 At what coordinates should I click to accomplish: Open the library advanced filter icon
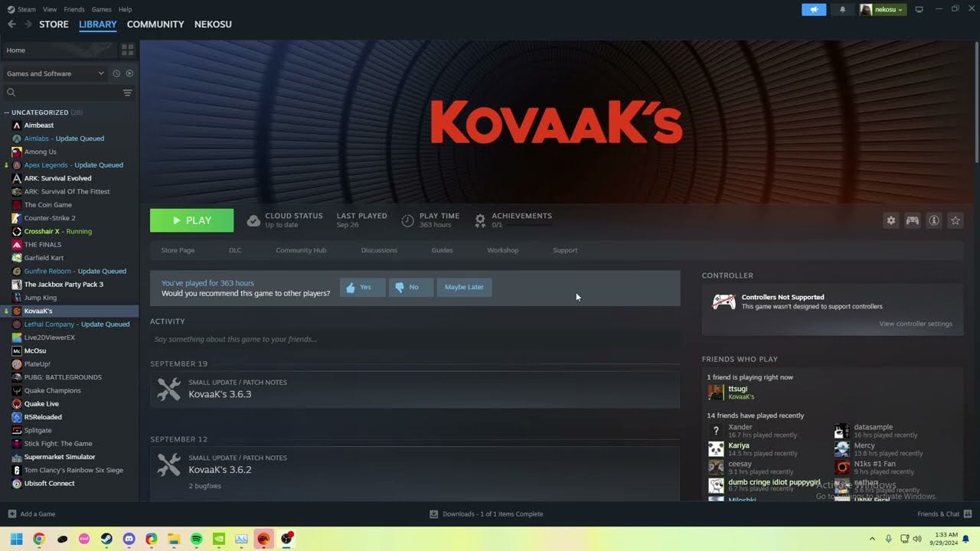[x=128, y=93]
